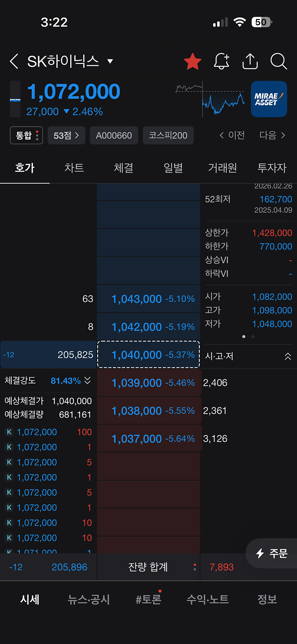297x644 pixels.
Task: Open the Mirae Asset logo tile
Action: point(269,99)
